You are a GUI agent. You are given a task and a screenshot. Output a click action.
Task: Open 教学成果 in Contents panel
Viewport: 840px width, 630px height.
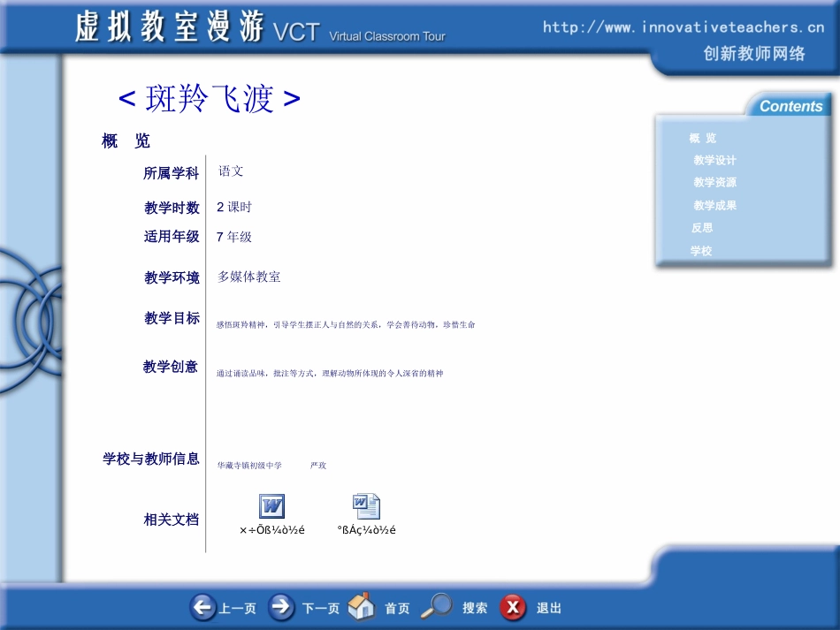[x=714, y=205]
